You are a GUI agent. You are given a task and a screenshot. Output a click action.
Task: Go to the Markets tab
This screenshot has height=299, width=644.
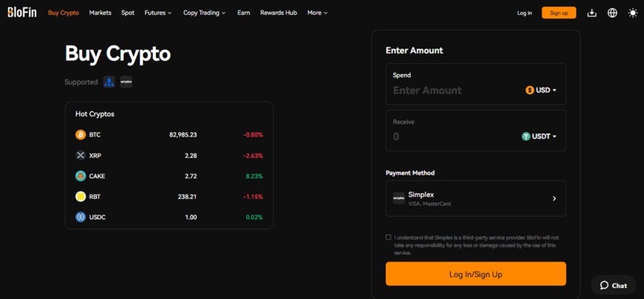pyautogui.click(x=100, y=12)
